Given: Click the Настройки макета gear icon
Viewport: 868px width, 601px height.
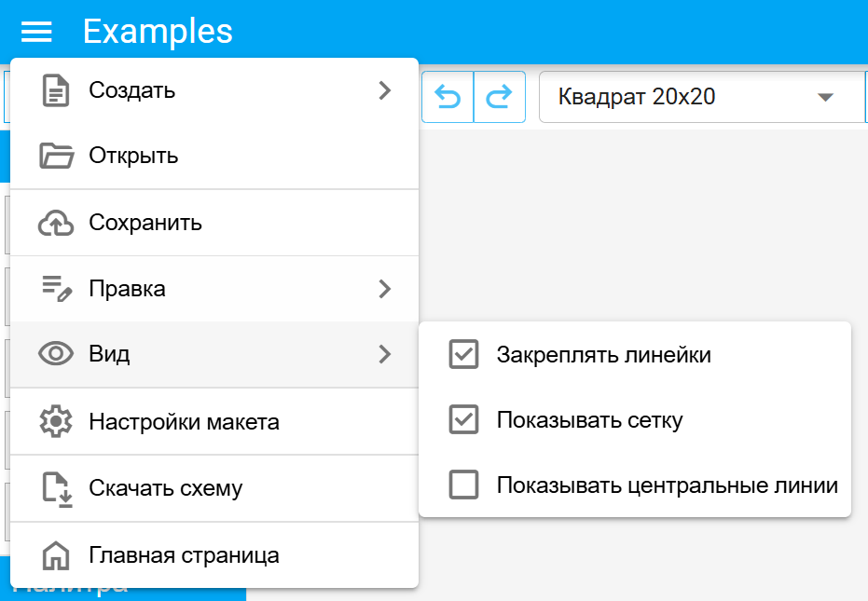Looking at the screenshot, I should [56, 421].
